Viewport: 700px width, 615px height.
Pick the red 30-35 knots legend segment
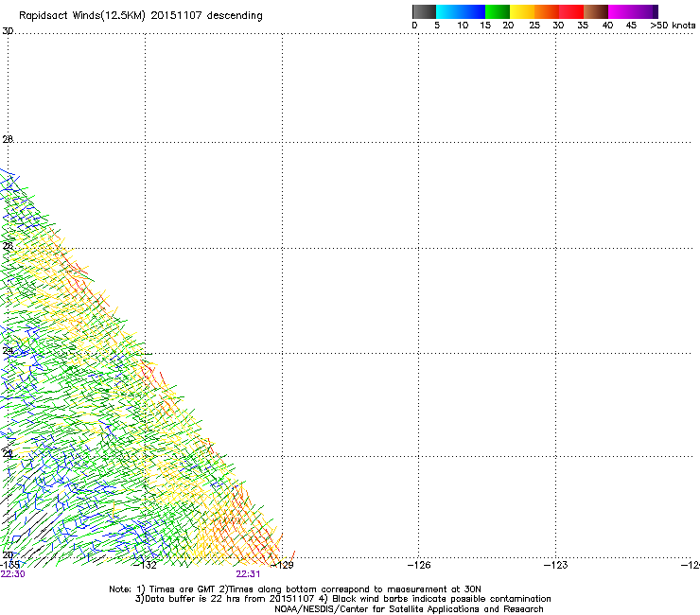[571, 11]
